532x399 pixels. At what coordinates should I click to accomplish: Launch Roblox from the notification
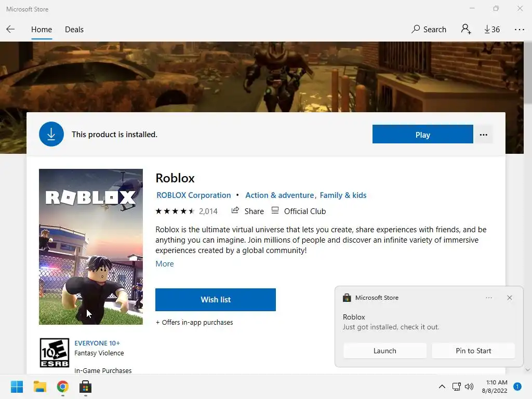385,351
